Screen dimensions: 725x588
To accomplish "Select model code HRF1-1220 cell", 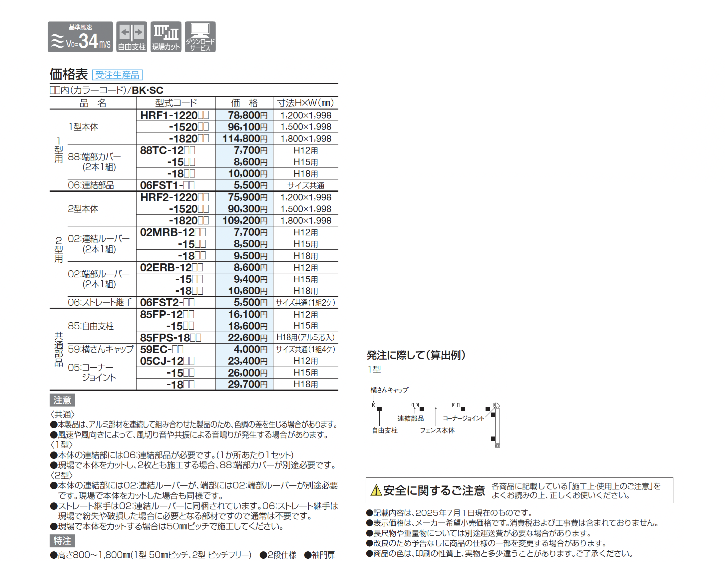I will 175,115.
